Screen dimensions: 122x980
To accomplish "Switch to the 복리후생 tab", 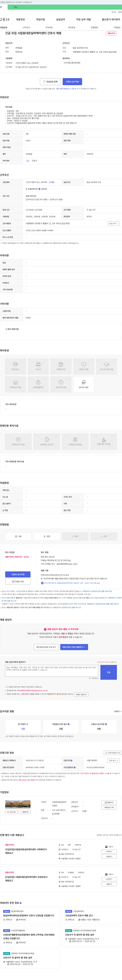I will point(72,27).
